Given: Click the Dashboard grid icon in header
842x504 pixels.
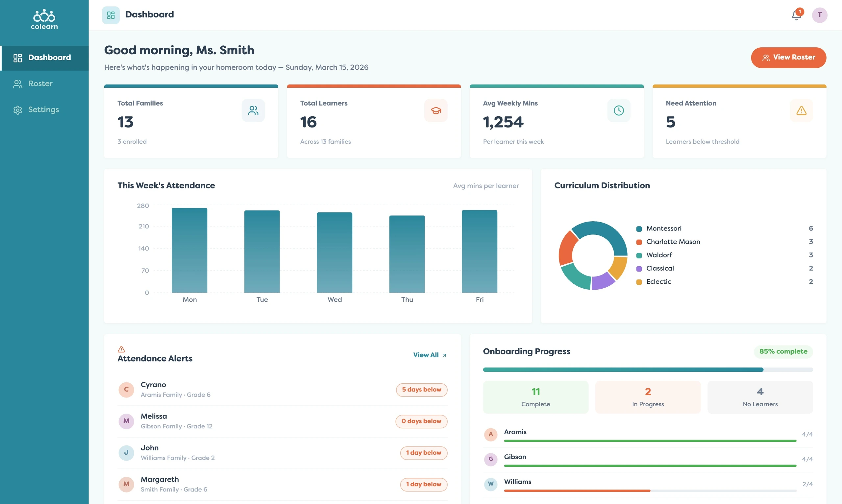Looking at the screenshot, I should tap(111, 15).
